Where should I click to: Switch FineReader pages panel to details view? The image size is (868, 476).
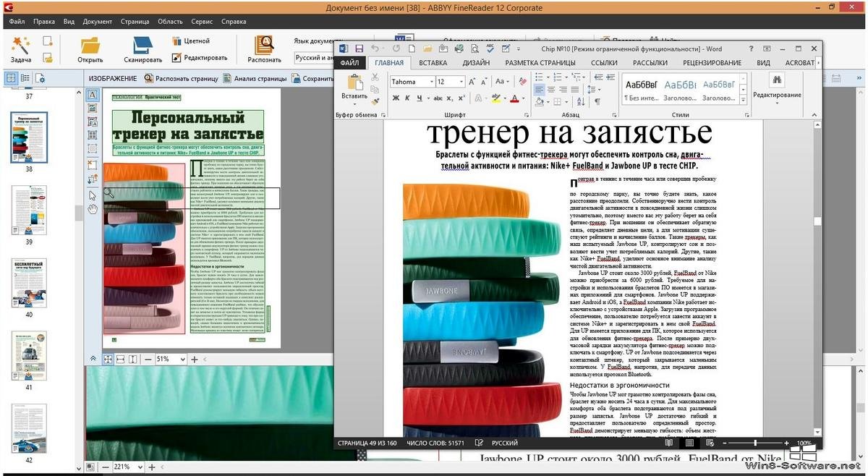pyautogui.click(x=26, y=78)
